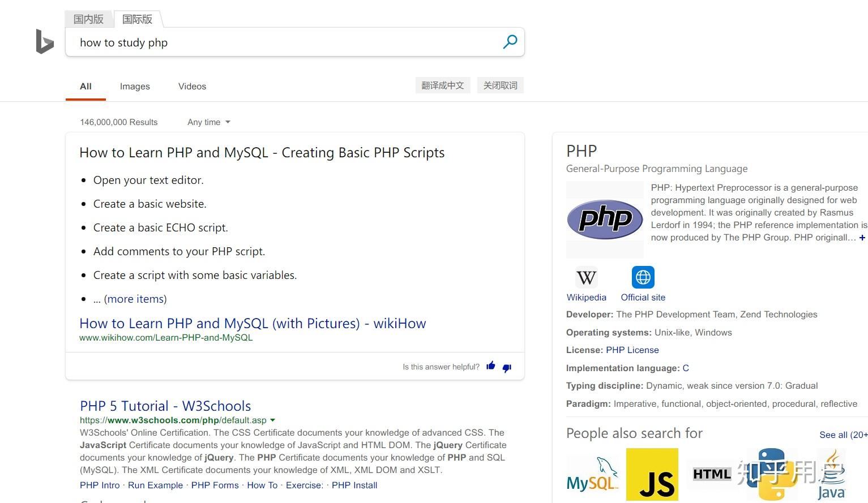Open the Videos tab
The width and height of the screenshot is (868, 503).
[192, 87]
